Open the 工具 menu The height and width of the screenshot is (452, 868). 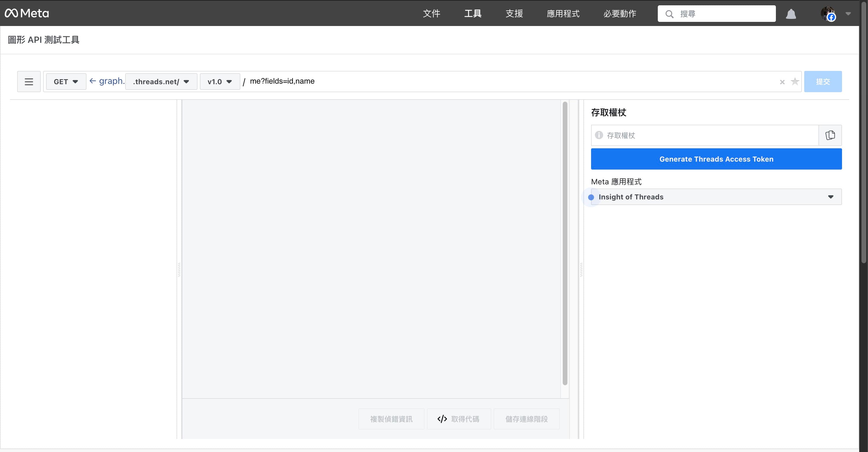coord(472,14)
